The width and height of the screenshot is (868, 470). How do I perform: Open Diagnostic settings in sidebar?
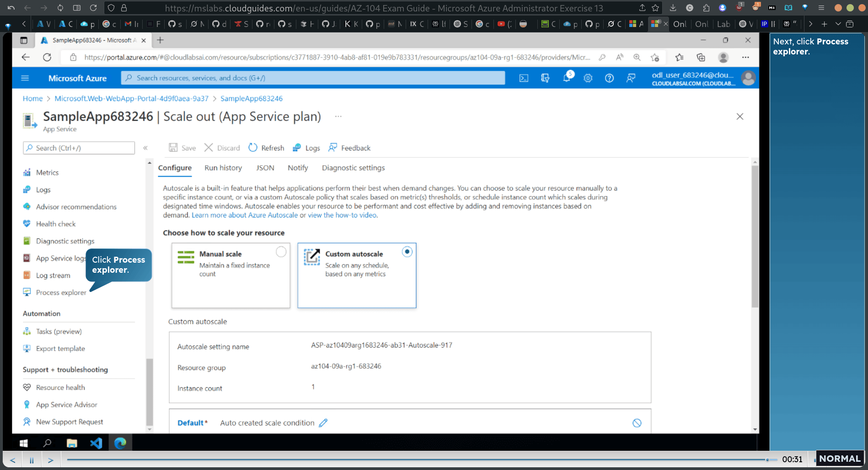point(65,241)
